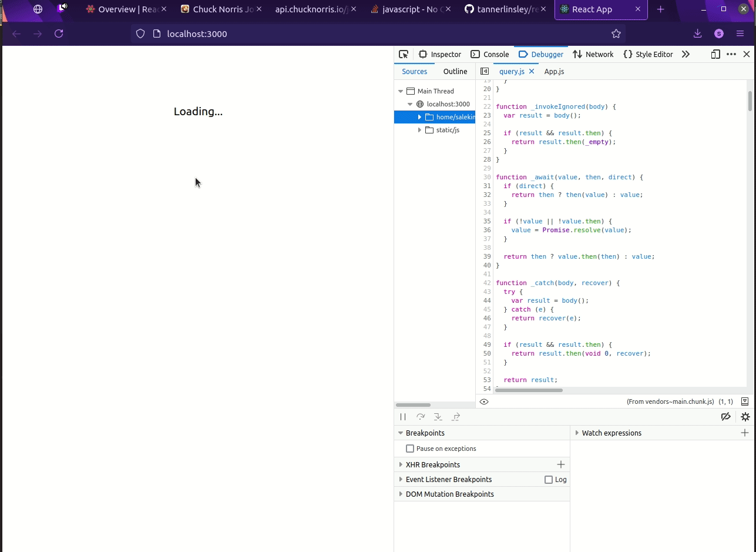Switch to the App.js source tab
The height and width of the screenshot is (552, 756).
(x=554, y=71)
